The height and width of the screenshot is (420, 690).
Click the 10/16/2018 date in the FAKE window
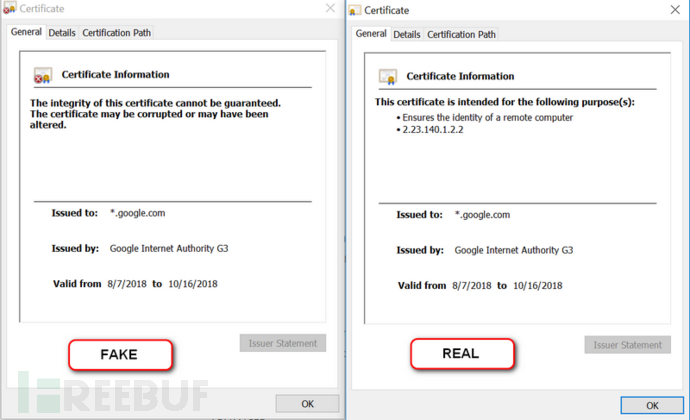coord(193,284)
